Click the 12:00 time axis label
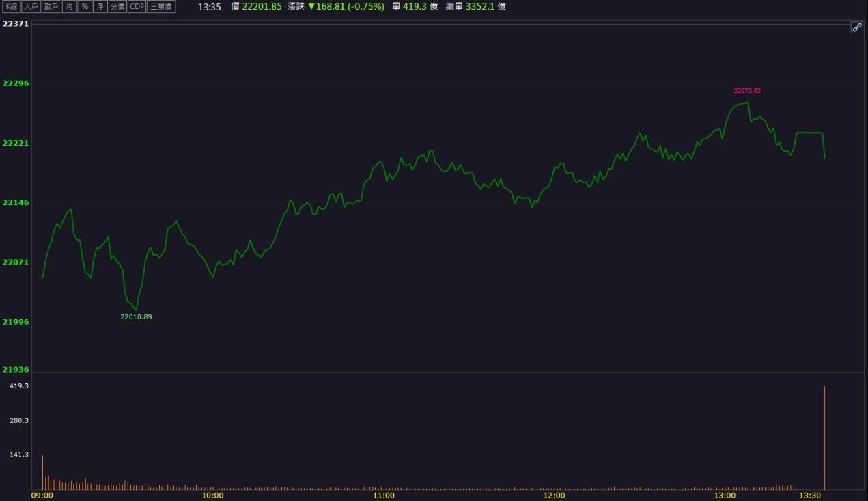Viewport: 868px width, 501px height. pyautogui.click(x=555, y=496)
